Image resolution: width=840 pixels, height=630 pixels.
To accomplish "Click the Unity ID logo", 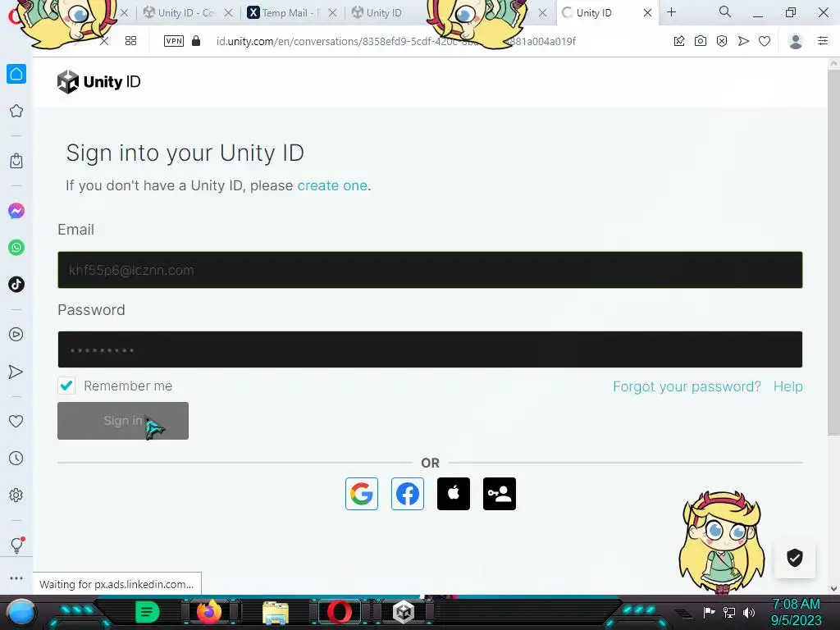I will click(x=98, y=81).
